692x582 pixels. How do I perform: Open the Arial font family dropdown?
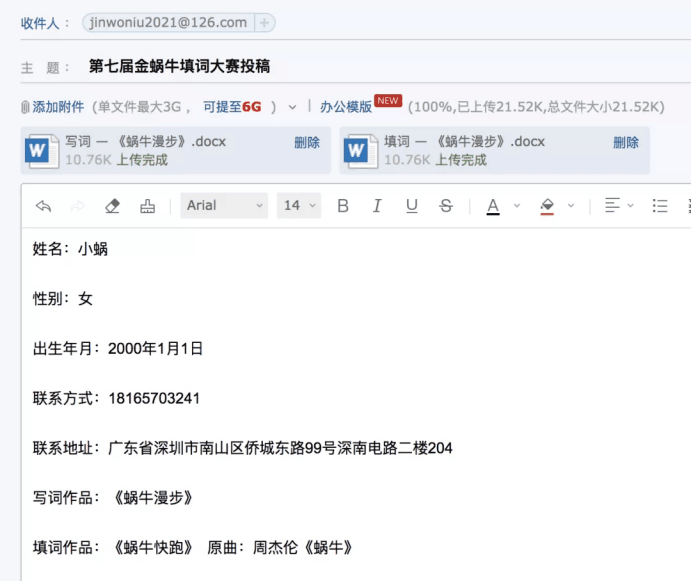[224, 206]
